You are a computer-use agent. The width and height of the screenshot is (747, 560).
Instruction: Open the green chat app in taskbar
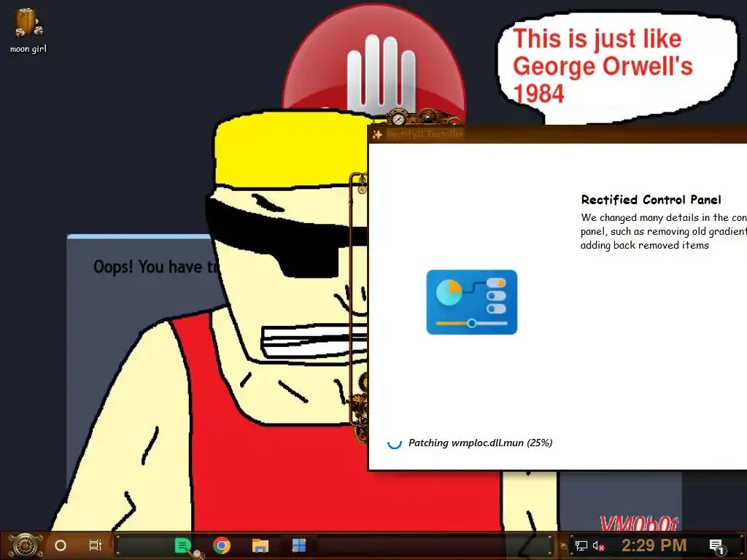click(x=183, y=545)
